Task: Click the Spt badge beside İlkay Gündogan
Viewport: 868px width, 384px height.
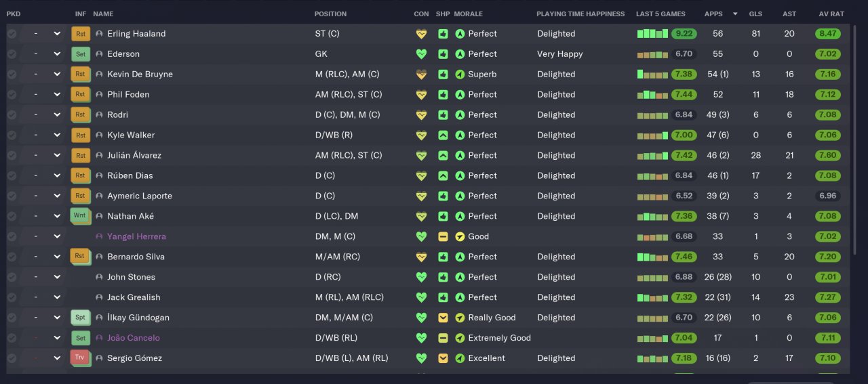Action: (81, 318)
